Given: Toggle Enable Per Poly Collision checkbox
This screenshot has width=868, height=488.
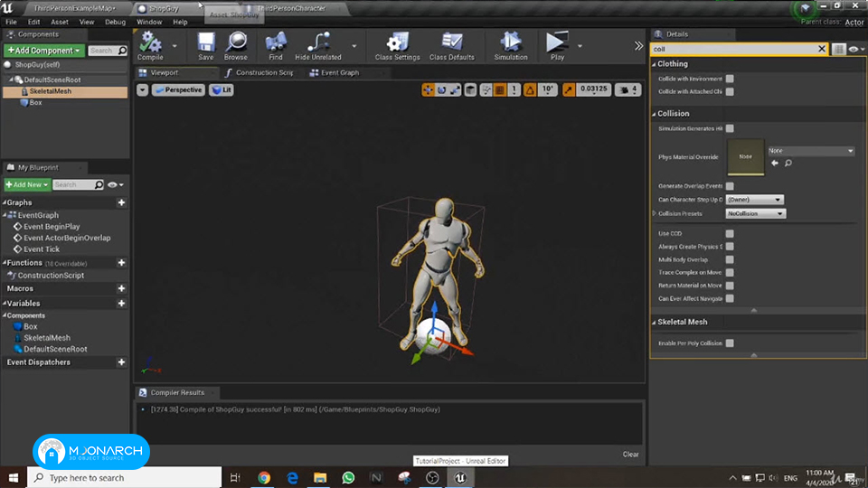Looking at the screenshot, I should (x=730, y=343).
